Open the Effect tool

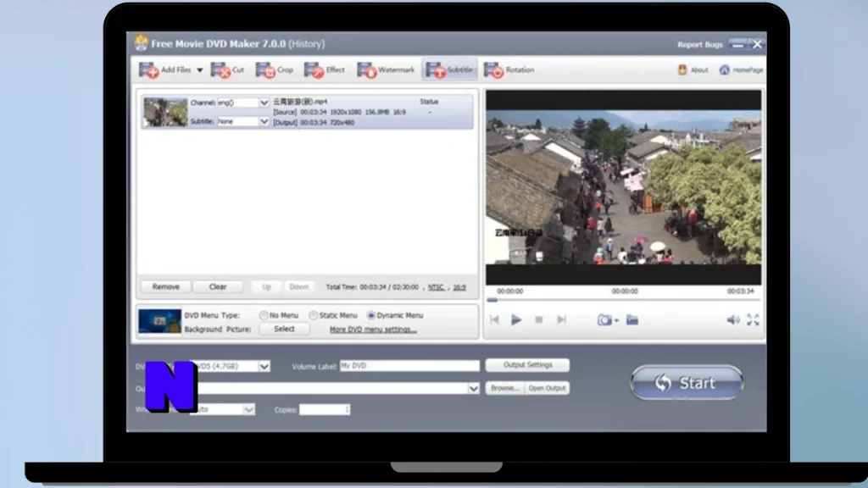pos(325,70)
